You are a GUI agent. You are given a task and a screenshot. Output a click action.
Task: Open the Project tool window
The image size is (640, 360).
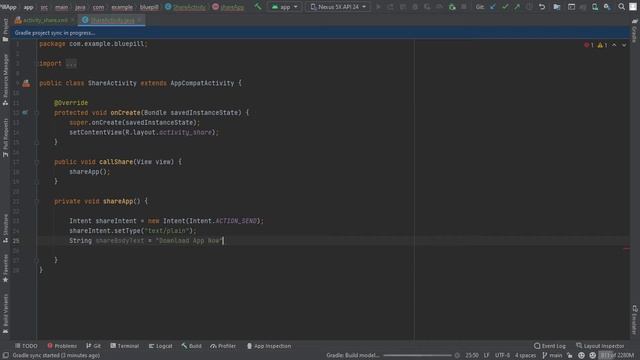pyautogui.click(x=5, y=30)
